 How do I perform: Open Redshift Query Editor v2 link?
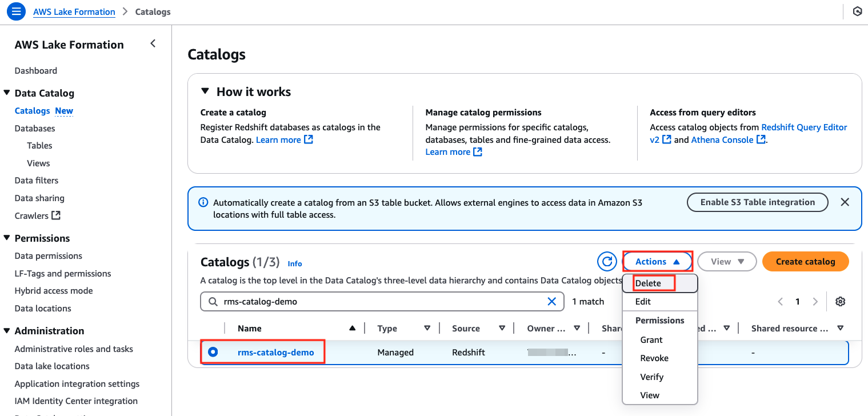[805, 127]
